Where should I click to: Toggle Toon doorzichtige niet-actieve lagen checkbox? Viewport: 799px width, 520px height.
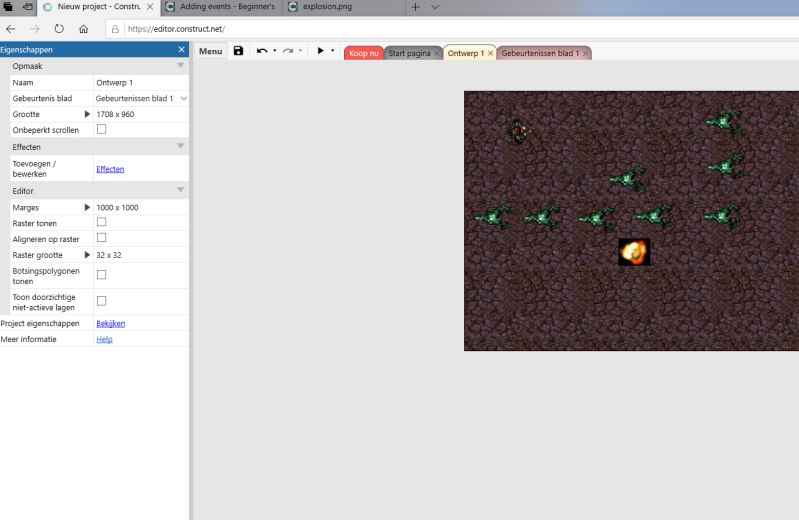[x=101, y=301]
